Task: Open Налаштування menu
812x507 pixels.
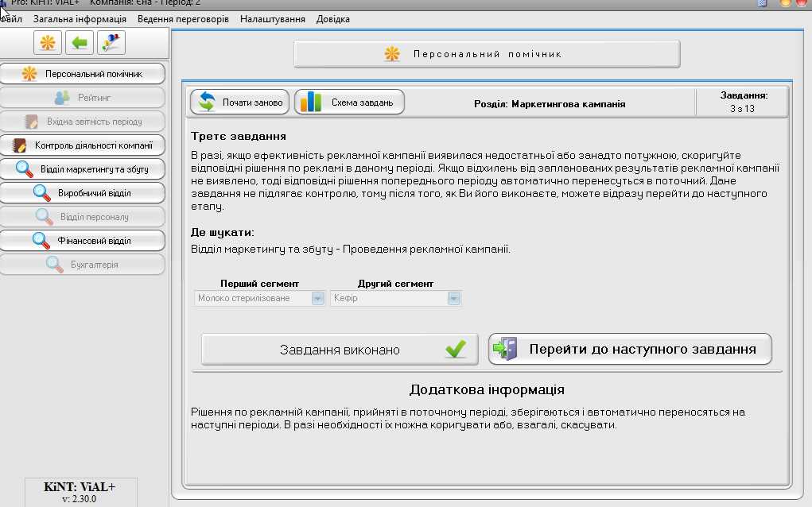Action: tap(273, 19)
